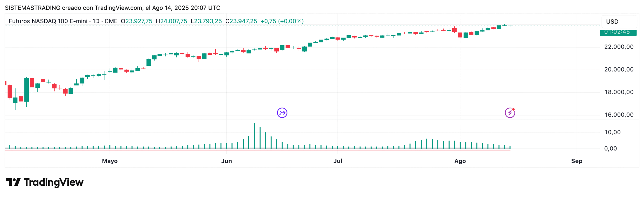Click the closing price value C23.947,25
644x197 pixels.
pyautogui.click(x=241, y=21)
